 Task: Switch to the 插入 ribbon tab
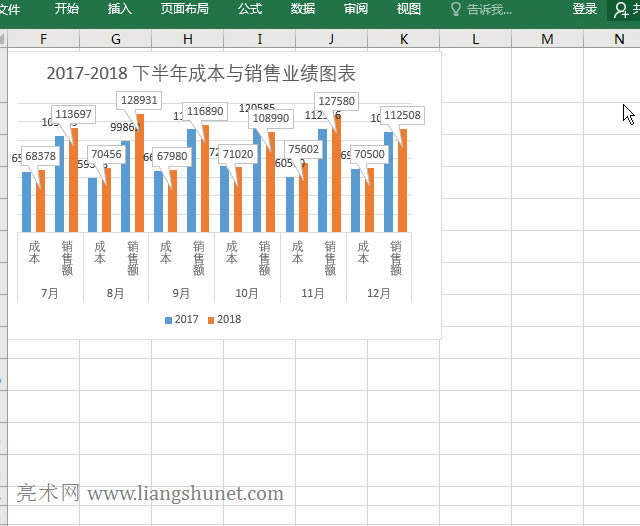[x=119, y=9]
